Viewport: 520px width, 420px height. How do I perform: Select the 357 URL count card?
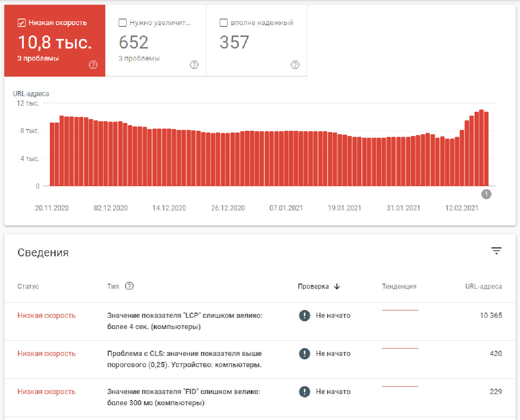pos(257,41)
